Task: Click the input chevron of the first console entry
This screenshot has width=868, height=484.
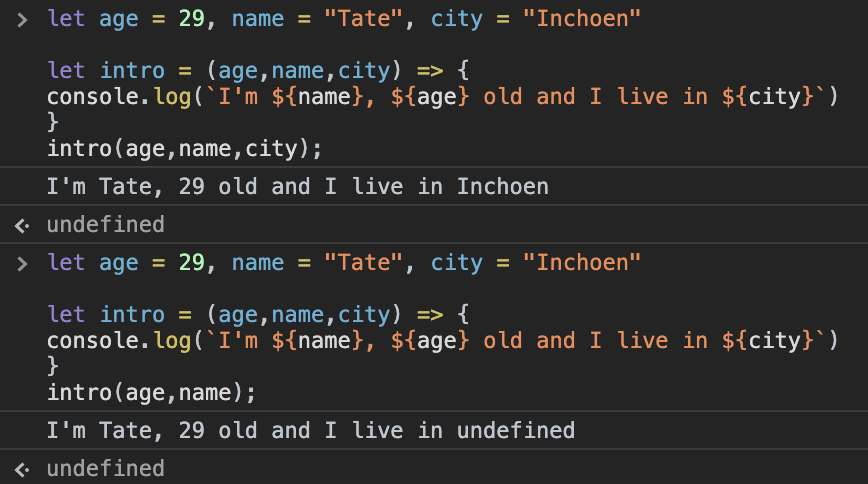Action: coord(22,20)
